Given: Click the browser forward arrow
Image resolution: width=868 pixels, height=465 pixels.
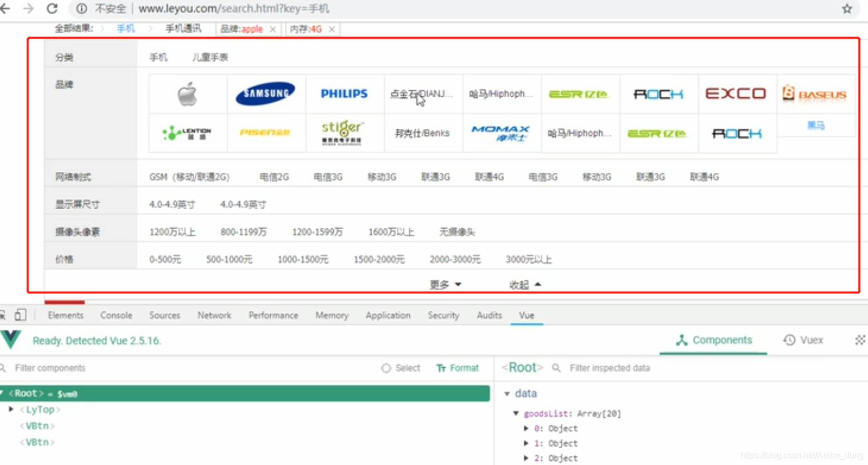Looking at the screenshot, I should point(29,8).
